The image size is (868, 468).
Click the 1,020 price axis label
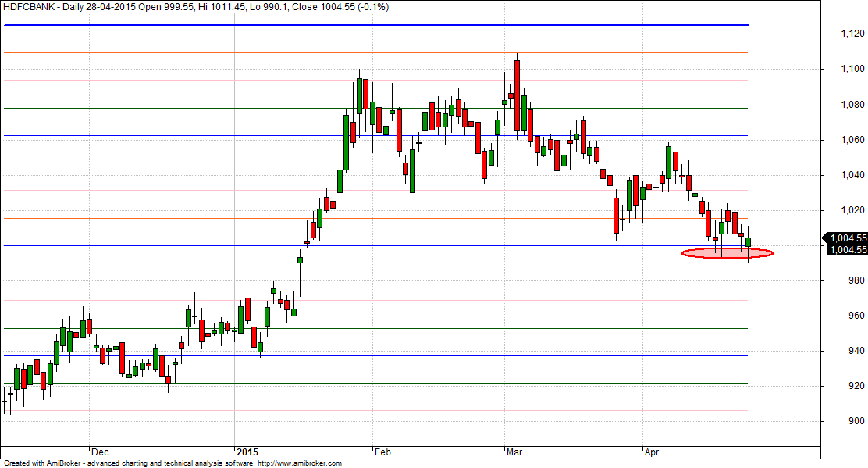(852, 210)
